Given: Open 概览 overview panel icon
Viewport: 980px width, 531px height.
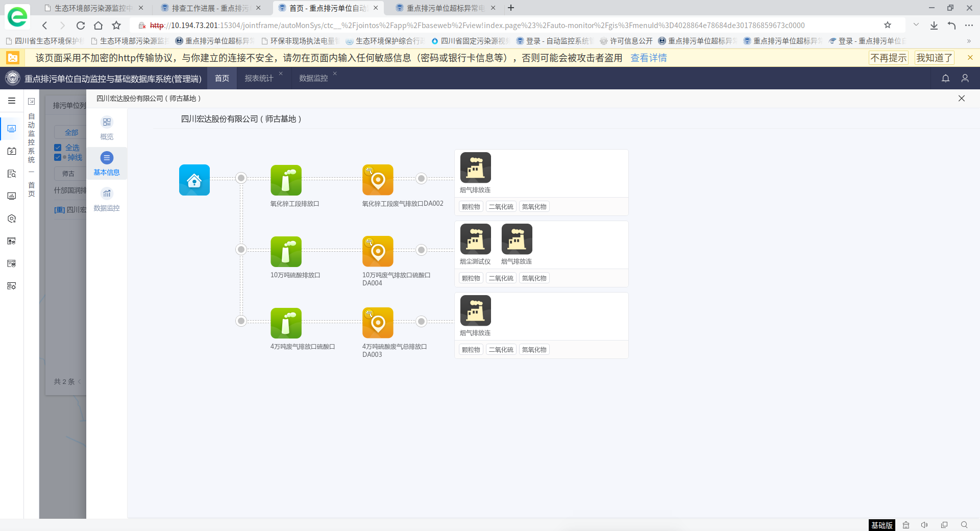Looking at the screenshot, I should click(x=107, y=122).
